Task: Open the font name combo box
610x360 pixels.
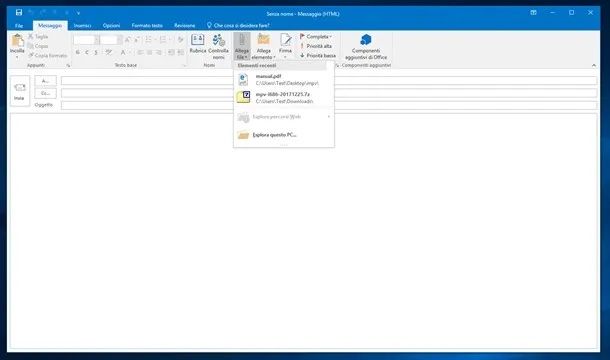Action: tap(86, 40)
